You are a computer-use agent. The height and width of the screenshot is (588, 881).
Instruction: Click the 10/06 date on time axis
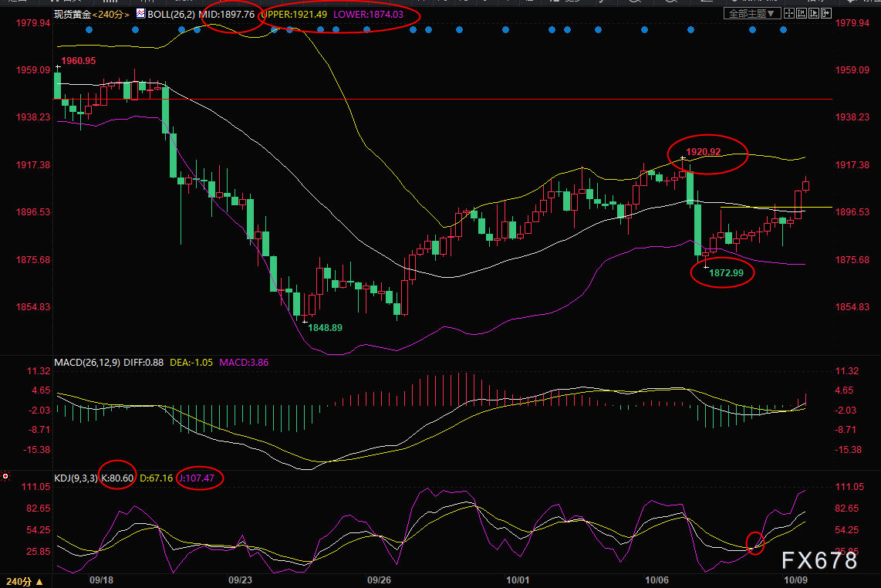click(658, 580)
